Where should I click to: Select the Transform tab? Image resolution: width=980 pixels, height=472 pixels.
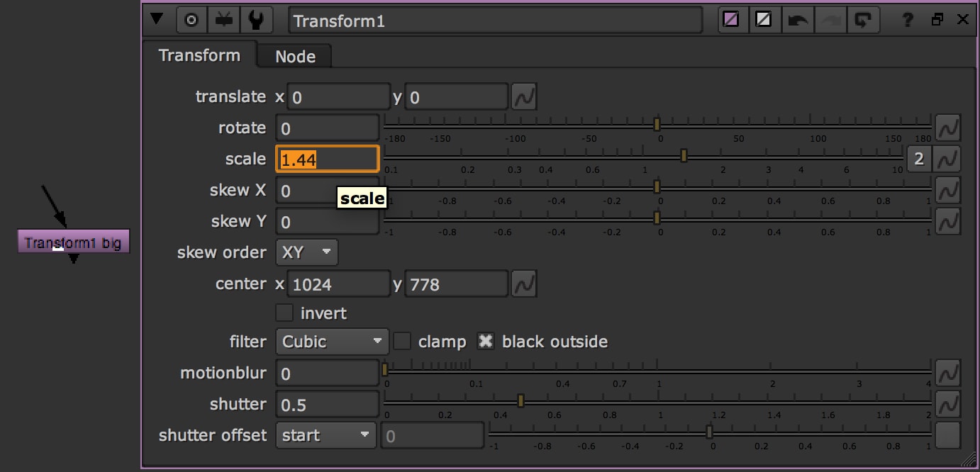click(x=199, y=55)
